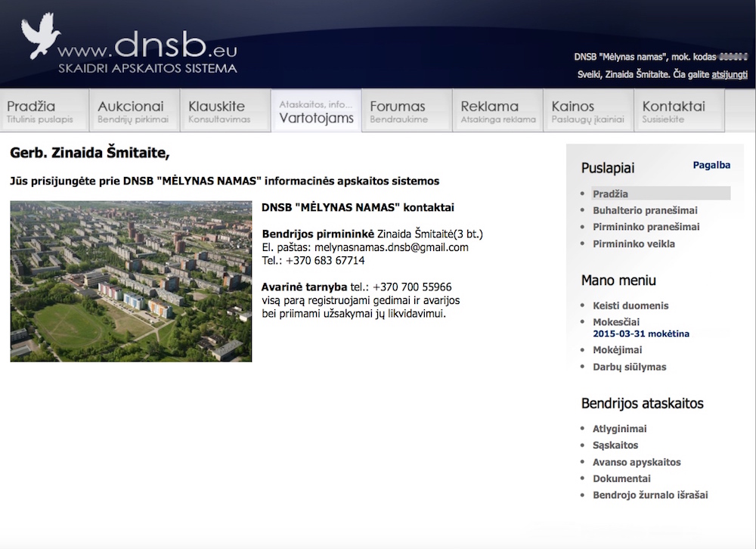756x549 pixels.
Task: Click the 2015-03-31 mokėtina date link
Action: point(640,333)
